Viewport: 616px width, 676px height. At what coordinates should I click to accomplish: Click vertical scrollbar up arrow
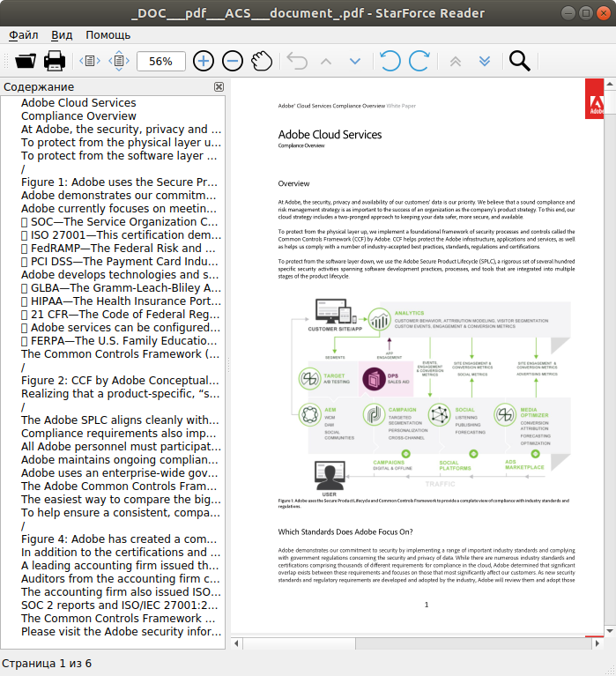[x=610, y=84]
